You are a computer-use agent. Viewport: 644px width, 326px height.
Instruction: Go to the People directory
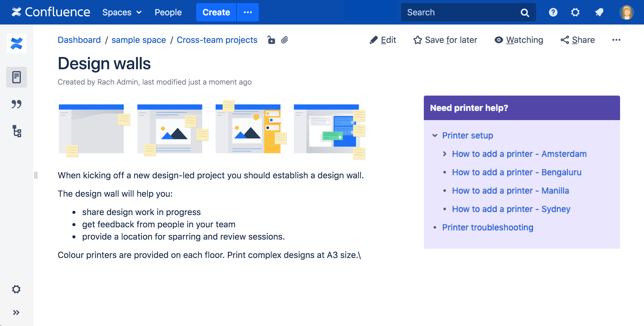168,12
